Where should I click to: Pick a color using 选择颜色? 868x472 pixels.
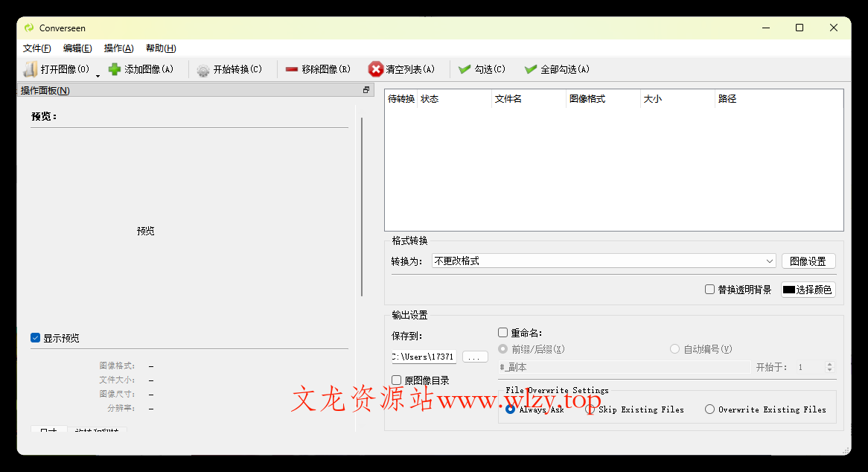click(x=808, y=290)
